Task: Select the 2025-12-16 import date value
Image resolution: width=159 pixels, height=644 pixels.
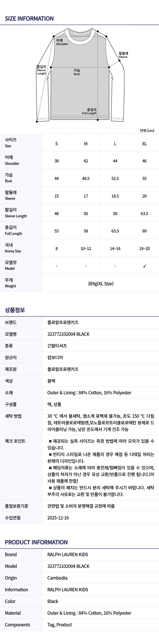Action: (x=58, y=518)
